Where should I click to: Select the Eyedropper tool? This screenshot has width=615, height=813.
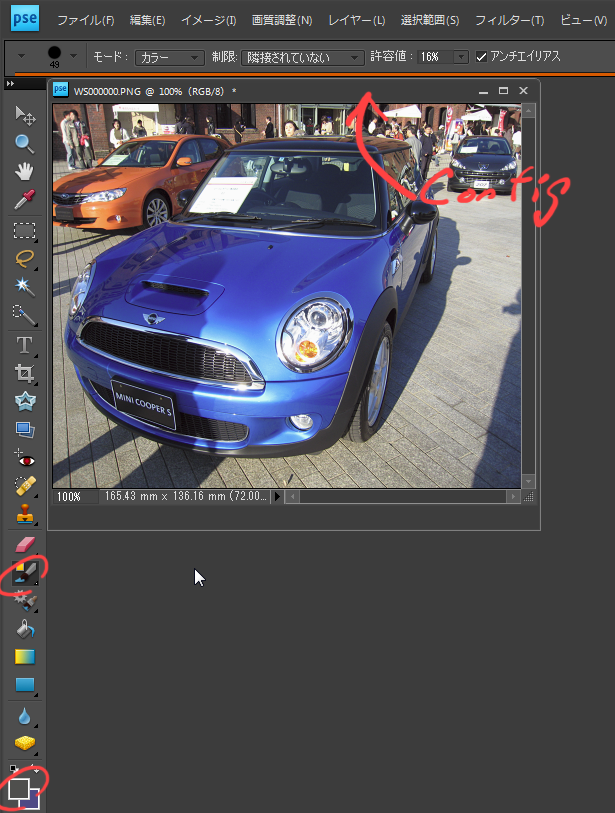pyautogui.click(x=24, y=200)
